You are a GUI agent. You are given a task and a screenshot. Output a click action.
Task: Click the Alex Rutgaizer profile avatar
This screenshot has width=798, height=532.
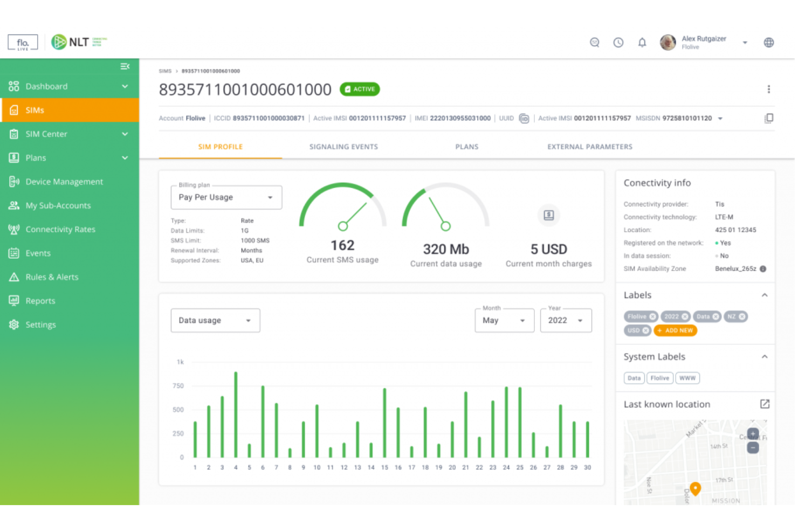(668, 42)
